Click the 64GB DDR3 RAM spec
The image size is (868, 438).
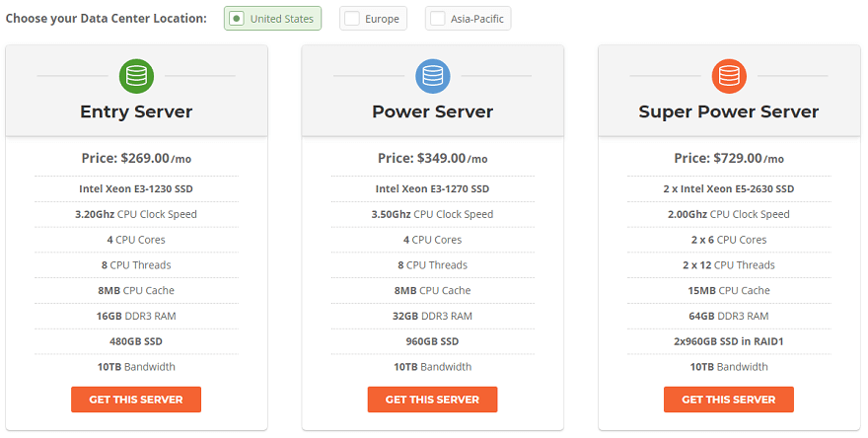[x=728, y=316]
